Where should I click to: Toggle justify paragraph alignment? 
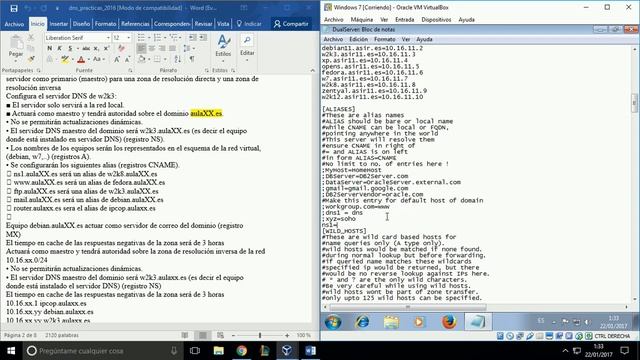click(x=172, y=49)
